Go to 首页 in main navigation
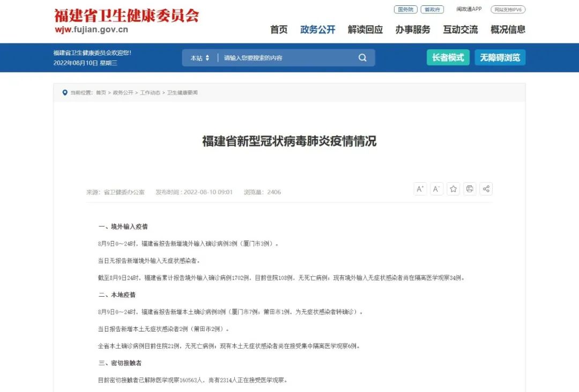Screen dimensions: 579x392 click(279, 30)
